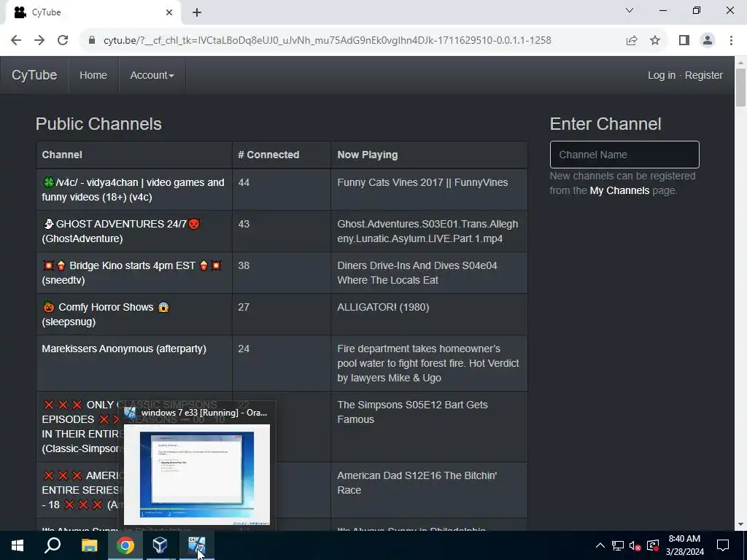This screenshot has width=747, height=560.
Task: Reload the CyTube page
Action: (63, 41)
